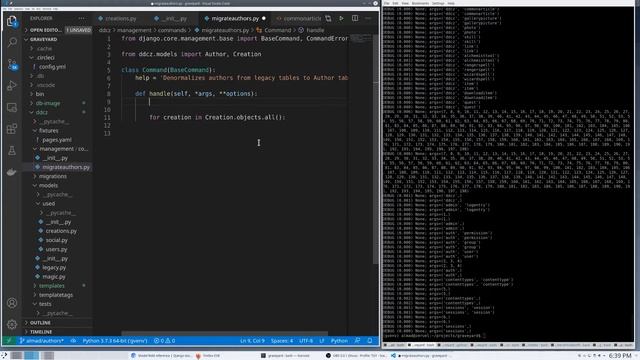Click the editor horizontal scrollbar

coord(224,333)
